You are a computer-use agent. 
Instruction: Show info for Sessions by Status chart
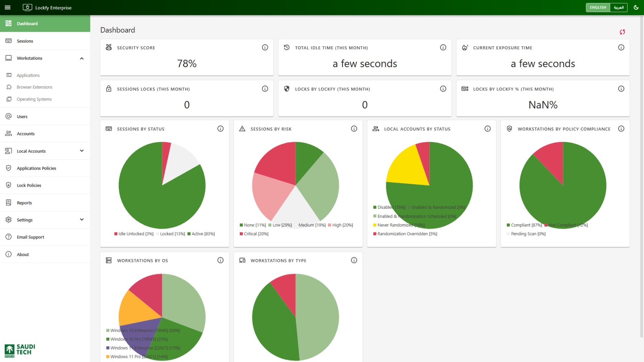click(x=220, y=129)
